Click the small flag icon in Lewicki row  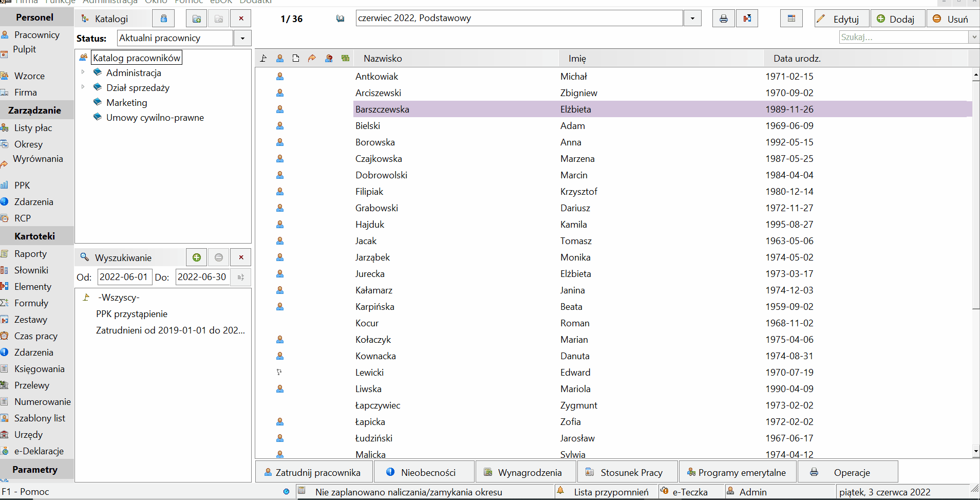coord(279,372)
